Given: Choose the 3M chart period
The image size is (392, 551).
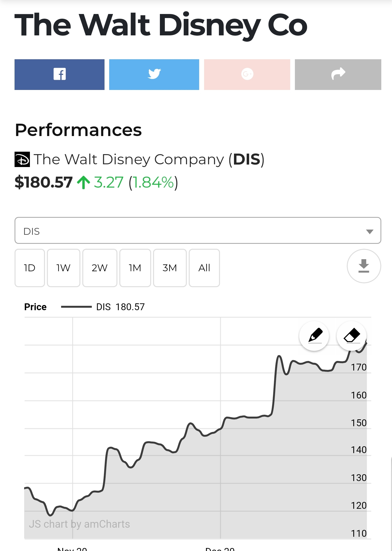Looking at the screenshot, I should tap(170, 268).
